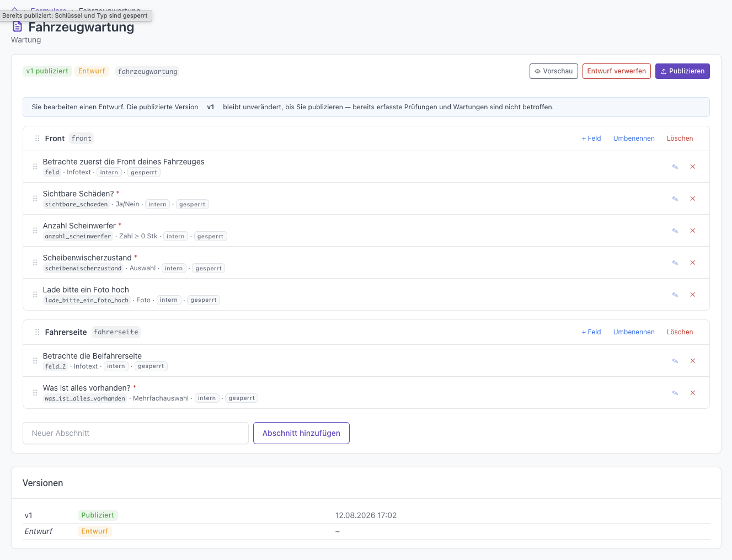Click the 'Versionen' heading

pos(43,483)
